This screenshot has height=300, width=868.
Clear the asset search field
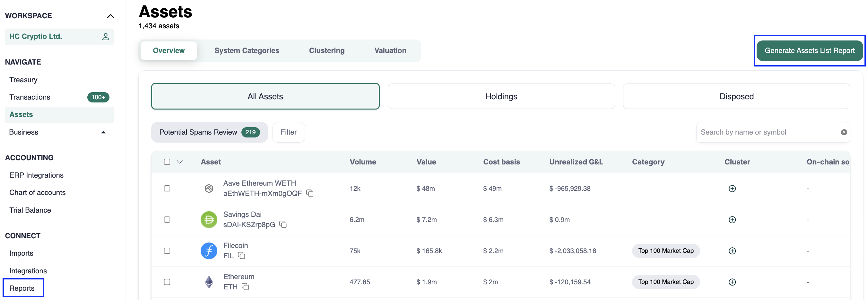[844, 132]
